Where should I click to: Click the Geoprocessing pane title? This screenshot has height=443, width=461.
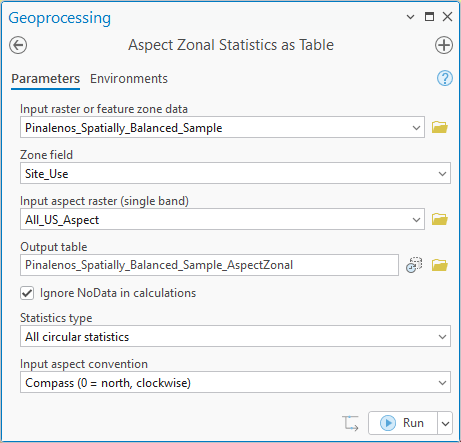60,18
